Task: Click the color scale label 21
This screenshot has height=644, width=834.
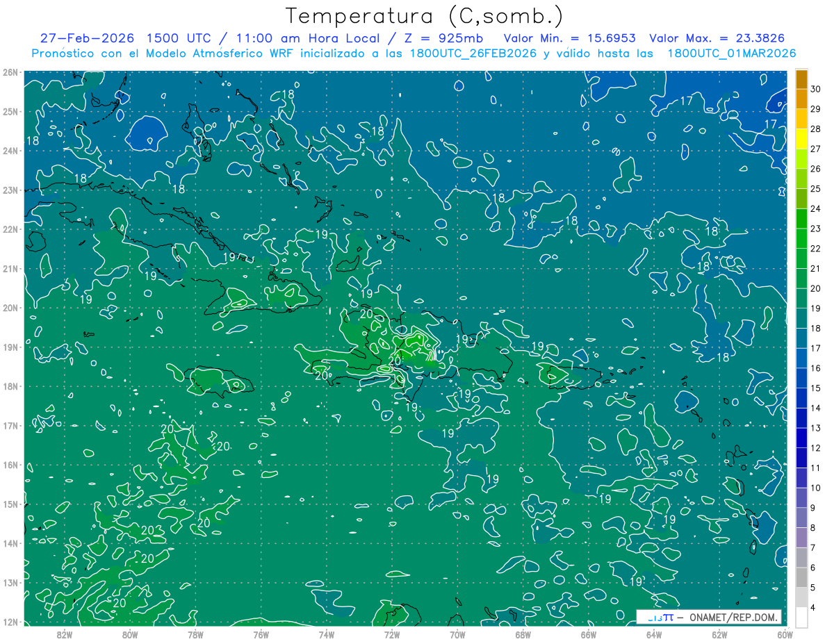Action: click(816, 268)
